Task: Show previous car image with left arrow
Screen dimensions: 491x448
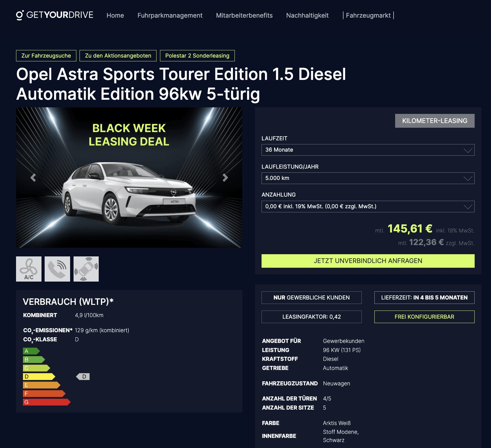Action: point(33,178)
